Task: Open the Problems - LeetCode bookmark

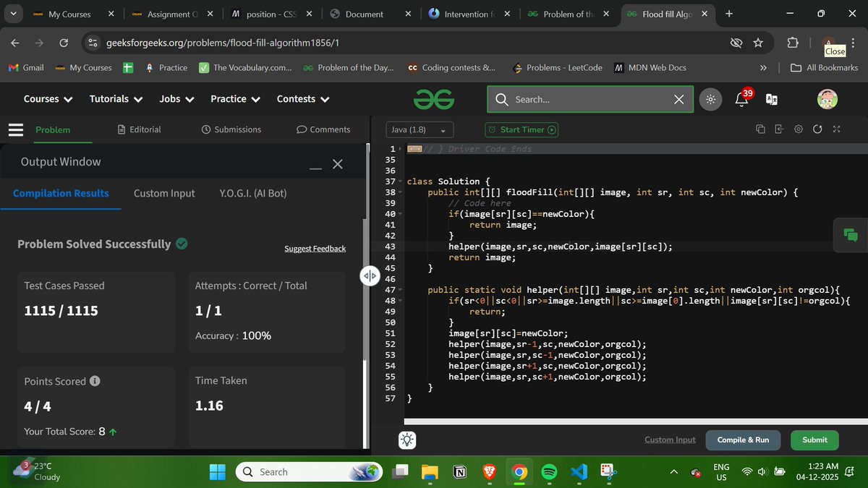Action: pyautogui.click(x=557, y=67)
